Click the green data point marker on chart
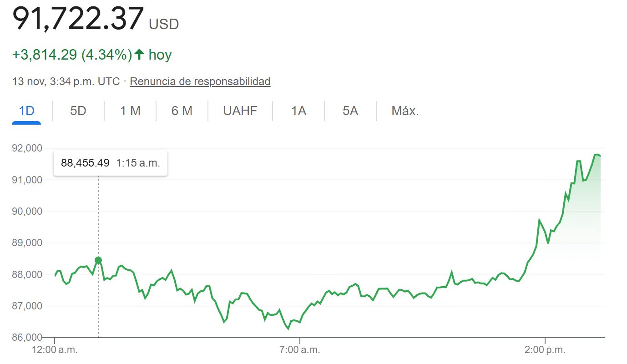The height and width of the screenshot is (364, 627). pos(98,260)
